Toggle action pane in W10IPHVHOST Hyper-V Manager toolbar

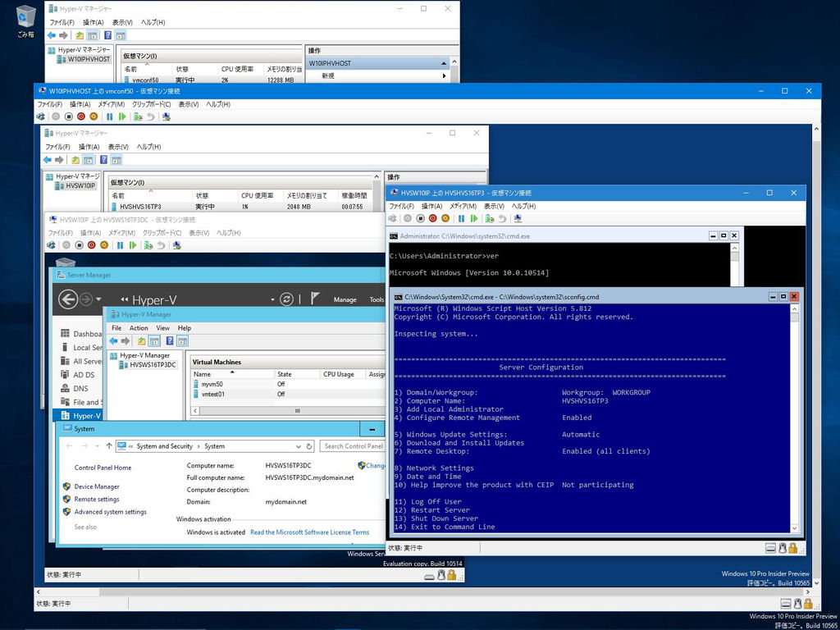coord(121,35)
